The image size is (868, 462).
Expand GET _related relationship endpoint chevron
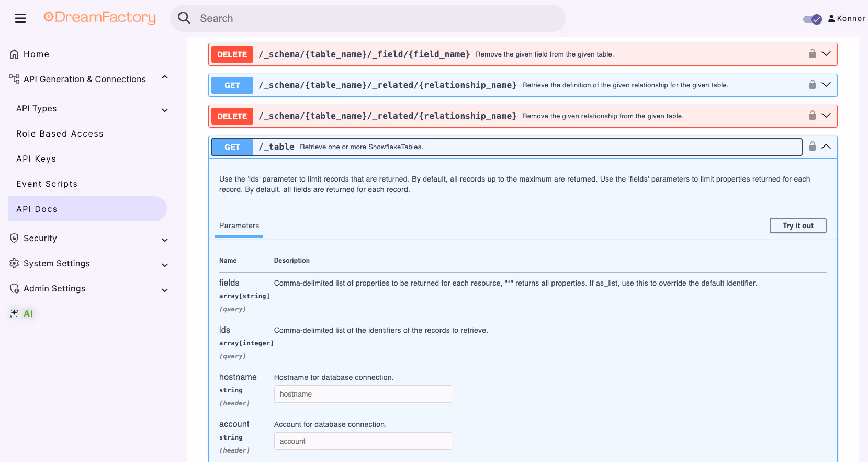pyautogui.click(x=826, y=85)
